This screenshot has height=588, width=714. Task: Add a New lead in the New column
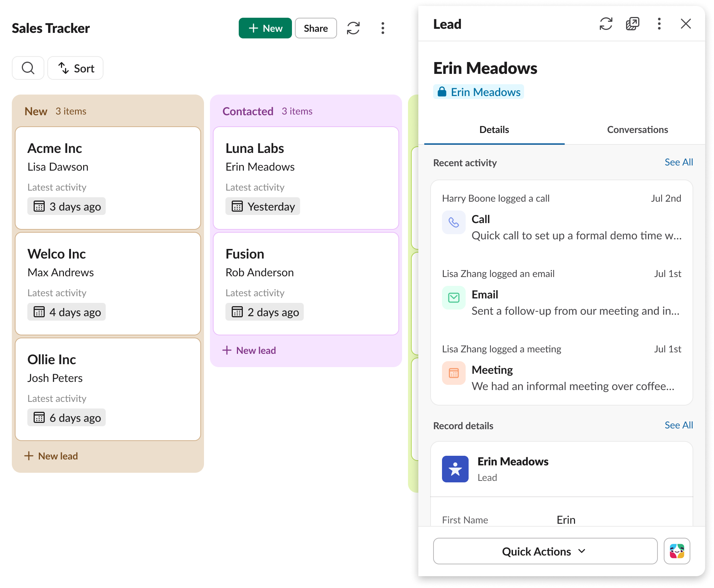[51, 456]
